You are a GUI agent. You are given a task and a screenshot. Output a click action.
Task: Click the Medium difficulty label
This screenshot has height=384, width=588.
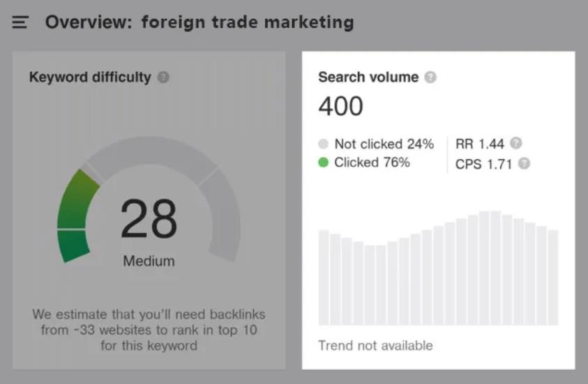point(149,262)
